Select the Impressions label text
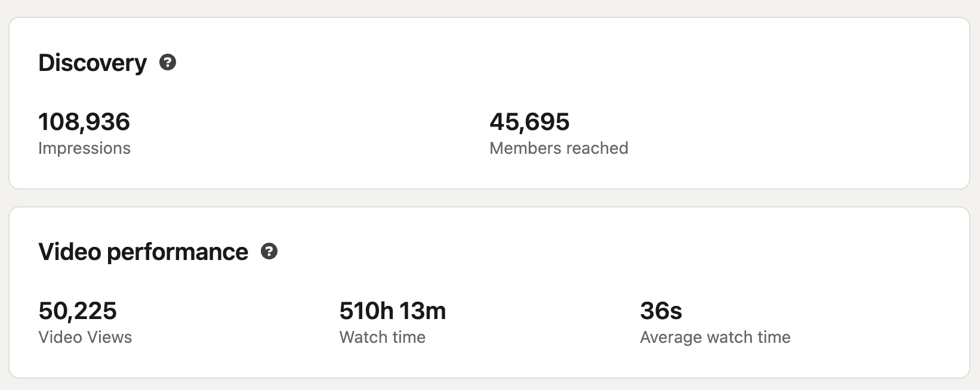The height and width of the screenshot is (390, 980). 84,148
